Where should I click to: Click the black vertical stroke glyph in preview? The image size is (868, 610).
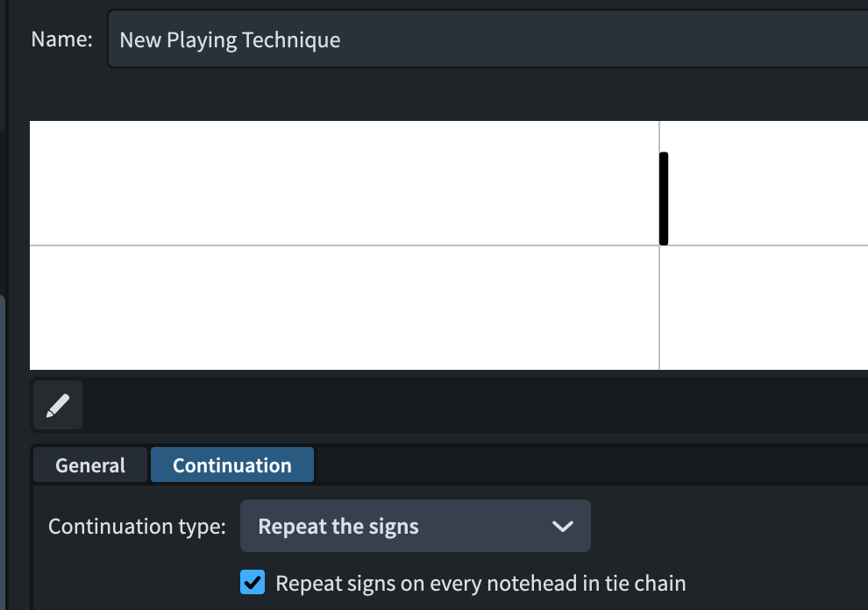(664, 199)
